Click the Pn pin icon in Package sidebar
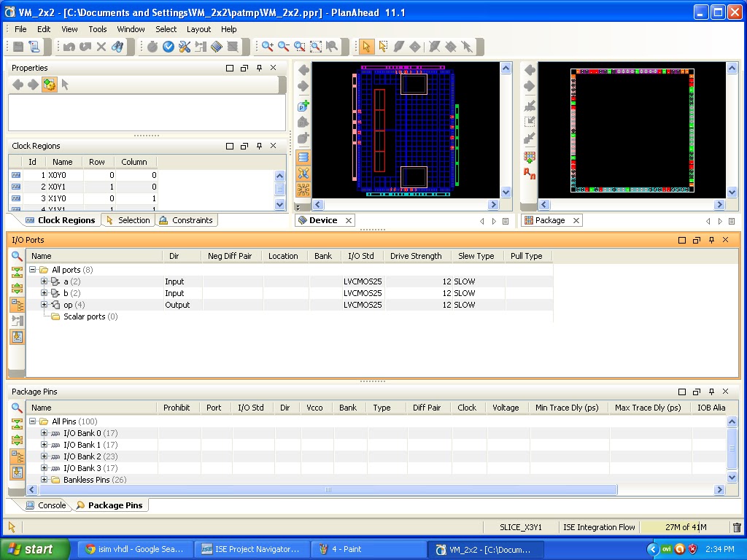 coord(530,173)
